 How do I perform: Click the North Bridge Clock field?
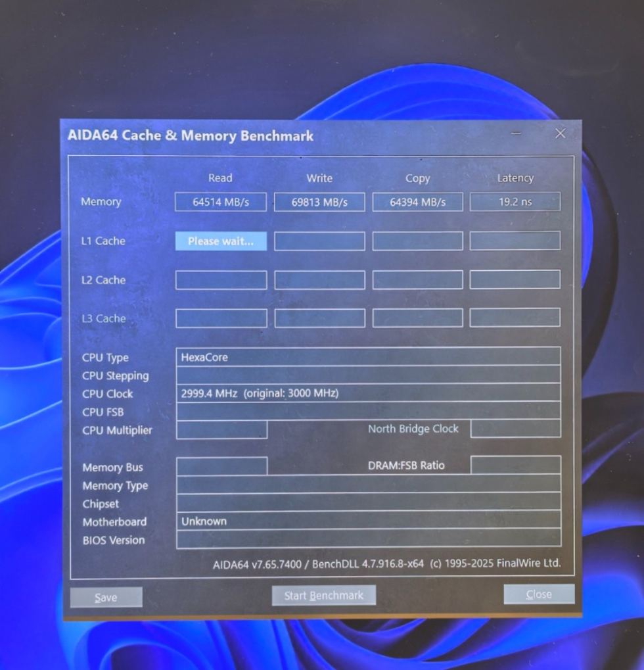pyautogui.click(x=516, y=428)
